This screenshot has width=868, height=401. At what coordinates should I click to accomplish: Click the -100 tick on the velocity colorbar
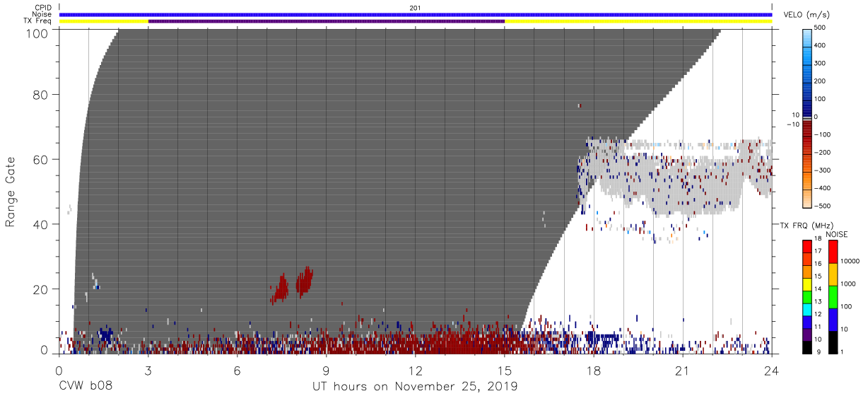pos(823,134)
